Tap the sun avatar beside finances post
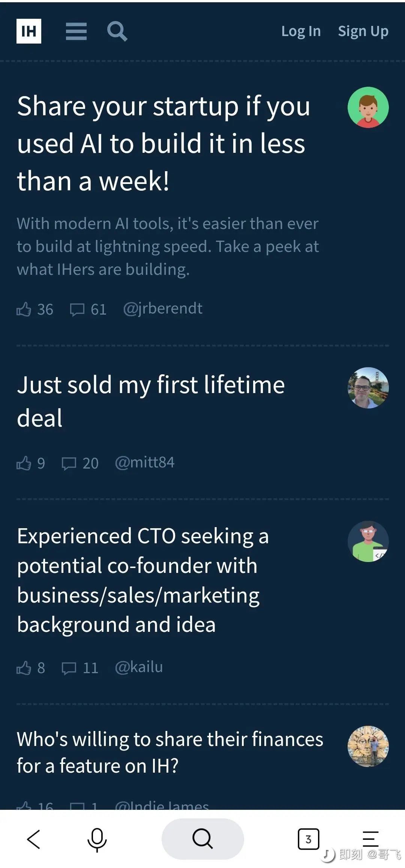 point(368,746)
